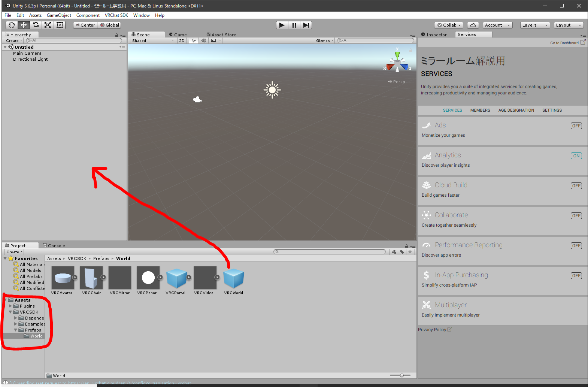Click the cloud services icon
This screenshot has height=387, width=588.
(473, 25)
